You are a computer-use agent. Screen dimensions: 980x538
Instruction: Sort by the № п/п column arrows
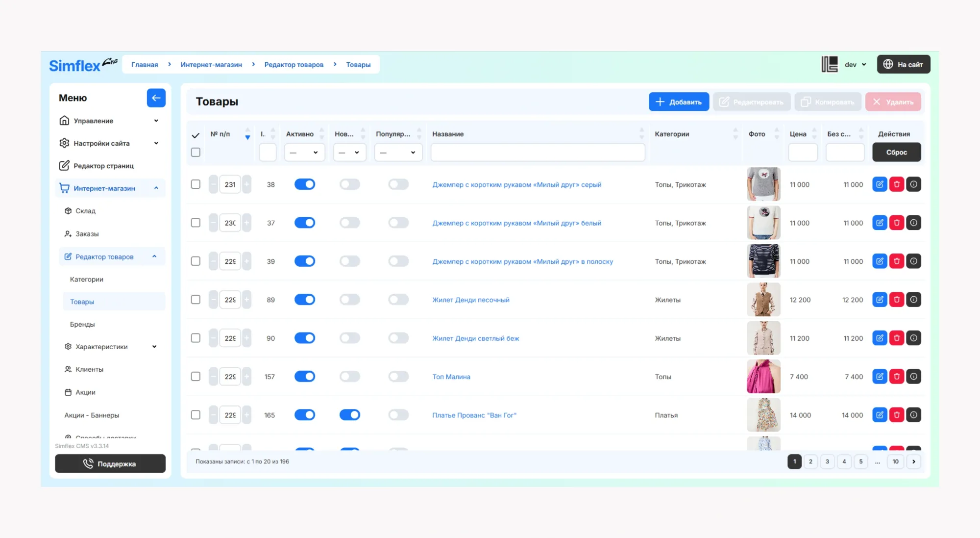[x=247, y=134]
